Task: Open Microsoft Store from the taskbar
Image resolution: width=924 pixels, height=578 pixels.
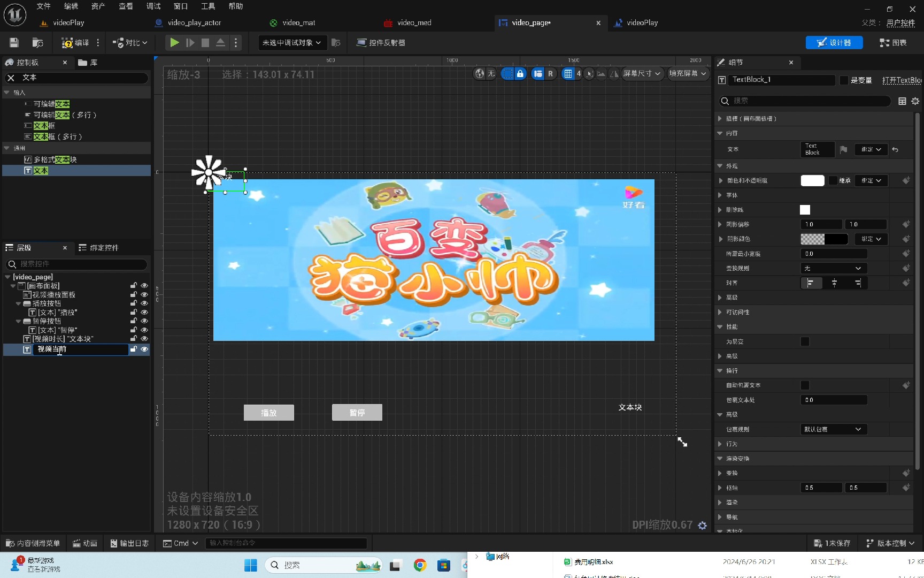Action: (x=444, y=565)
